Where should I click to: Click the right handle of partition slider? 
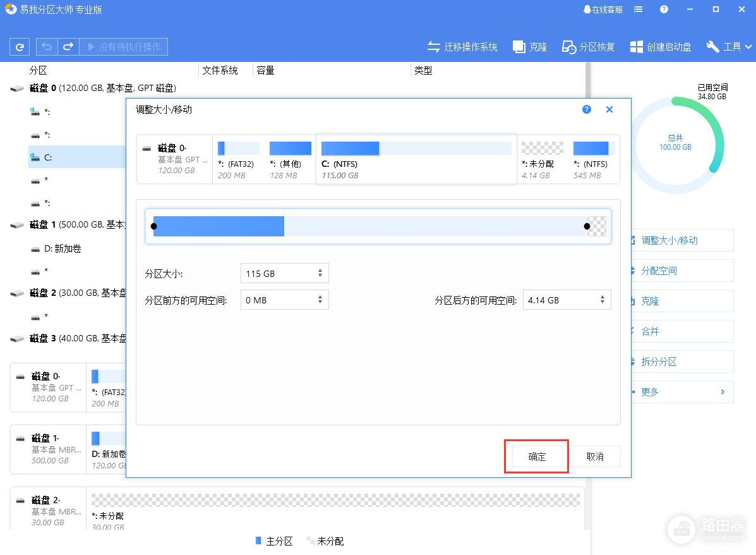(x=587, y=226)
